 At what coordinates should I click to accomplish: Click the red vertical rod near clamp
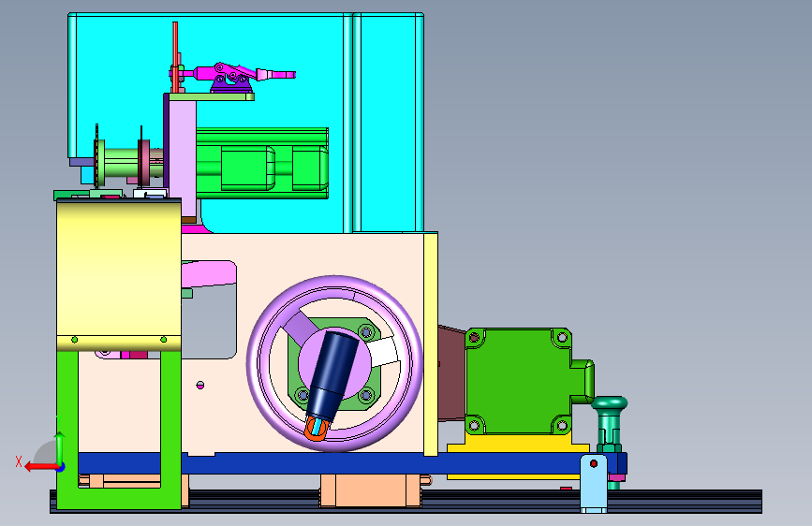coord(175,56)
